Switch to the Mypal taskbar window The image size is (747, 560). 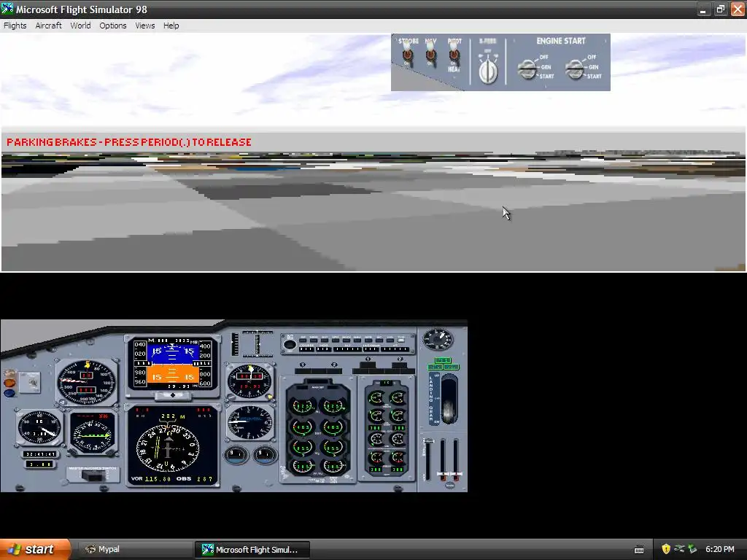pos(135,550)
